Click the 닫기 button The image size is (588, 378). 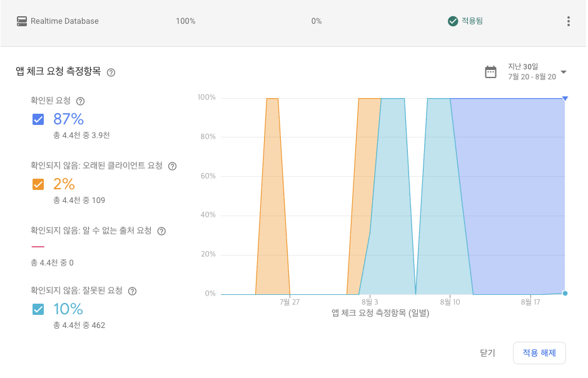point(487,353)
